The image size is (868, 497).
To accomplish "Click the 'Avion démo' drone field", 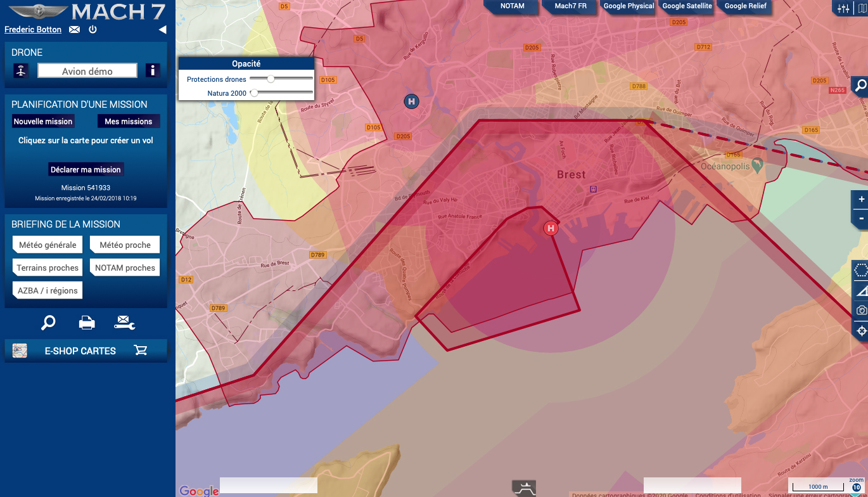I will click(x=87, y=71).
